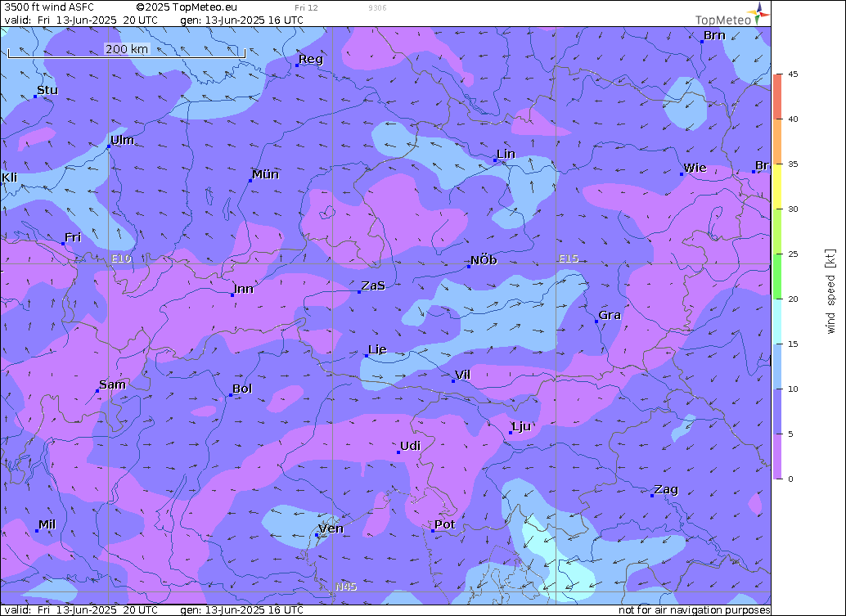
Task: Click the 'Sam' city label
Action: pos(112,384)
